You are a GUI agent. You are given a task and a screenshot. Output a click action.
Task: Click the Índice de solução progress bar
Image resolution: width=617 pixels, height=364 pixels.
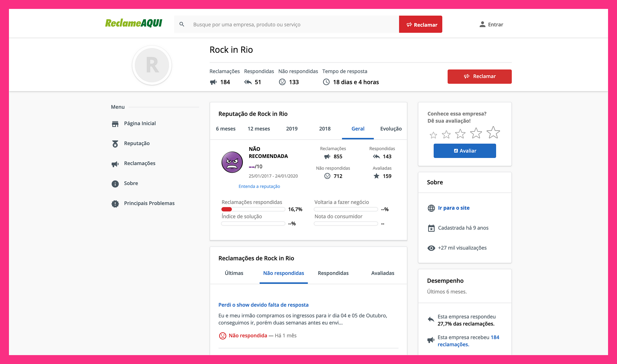point(253,224)
